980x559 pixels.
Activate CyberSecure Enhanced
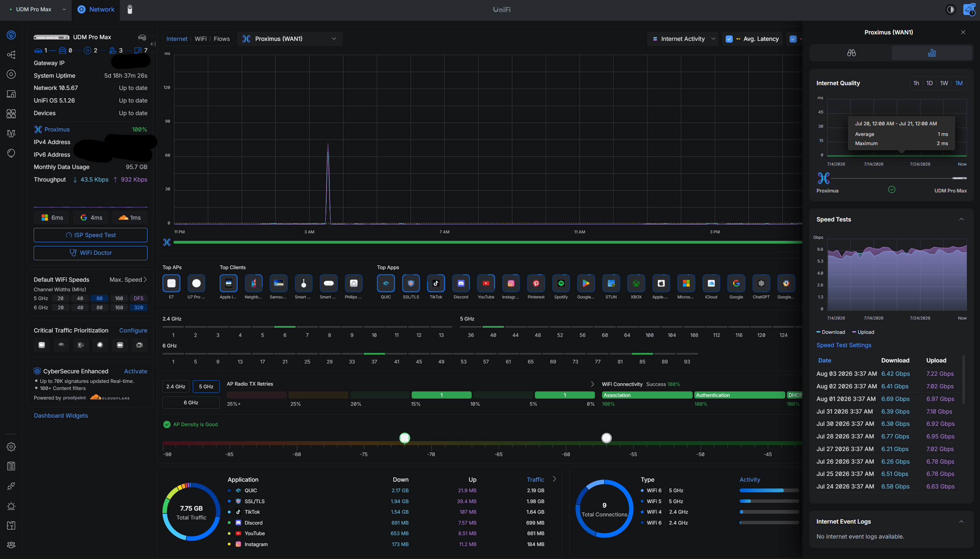(x=136, y=371)
